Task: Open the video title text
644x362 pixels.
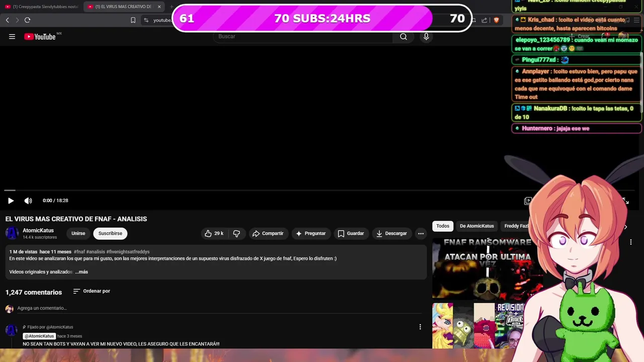Action: pyautogui.click(x=76, y=219)
